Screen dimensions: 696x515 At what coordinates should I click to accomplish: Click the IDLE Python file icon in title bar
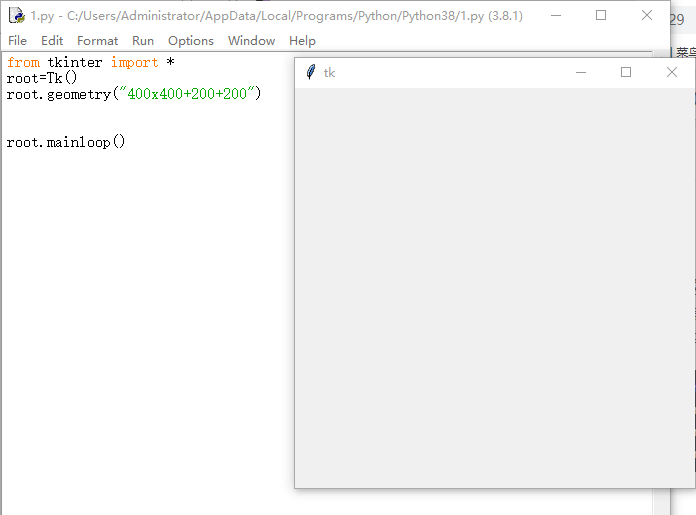coord(17,16)
